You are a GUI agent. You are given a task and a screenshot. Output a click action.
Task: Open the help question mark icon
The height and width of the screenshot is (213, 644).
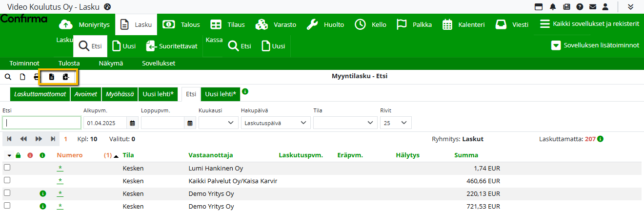(x=580, y=7)
